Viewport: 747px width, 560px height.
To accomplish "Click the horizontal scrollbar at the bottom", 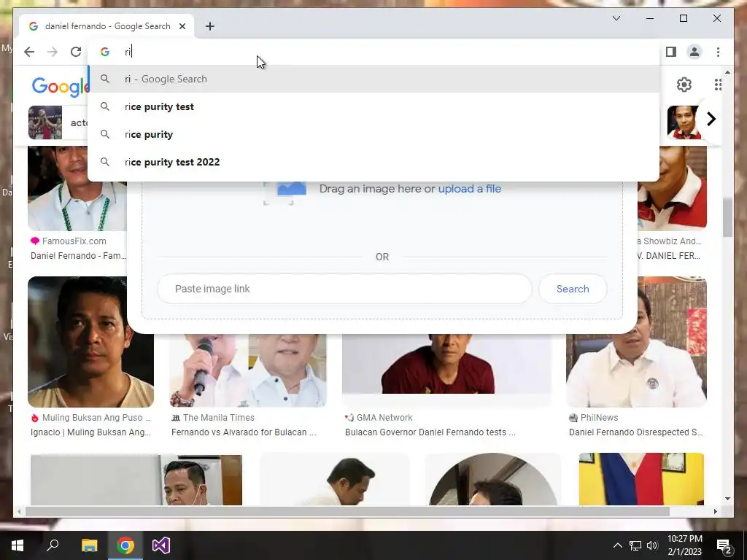I will [347, 511].
